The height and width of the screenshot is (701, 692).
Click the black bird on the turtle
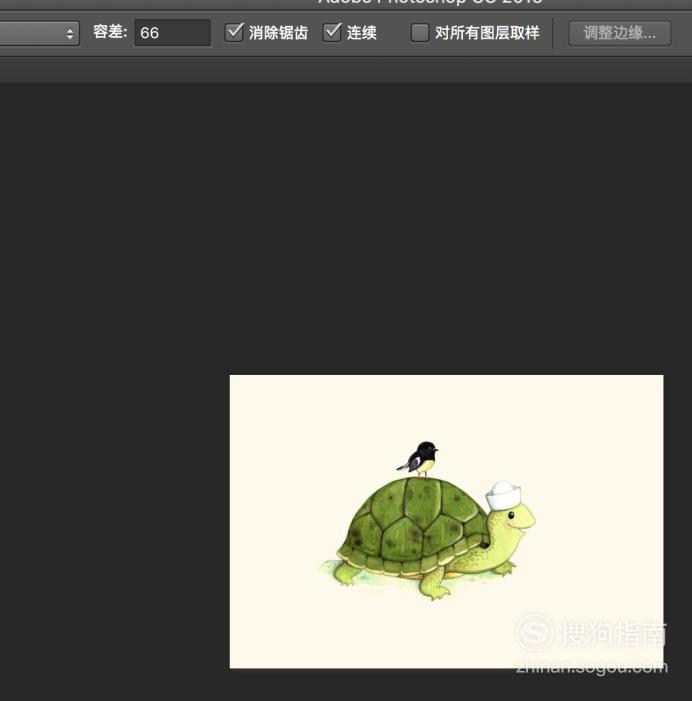(419, 459)
